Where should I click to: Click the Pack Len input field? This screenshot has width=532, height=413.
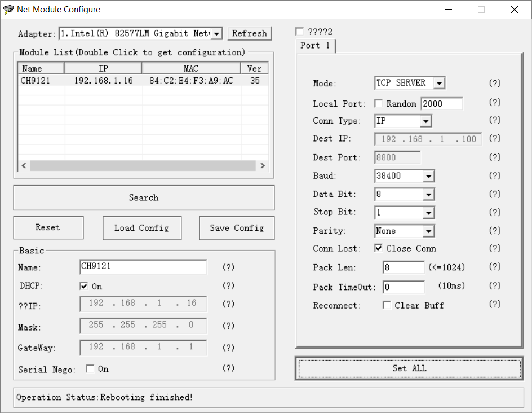(404, 267)
